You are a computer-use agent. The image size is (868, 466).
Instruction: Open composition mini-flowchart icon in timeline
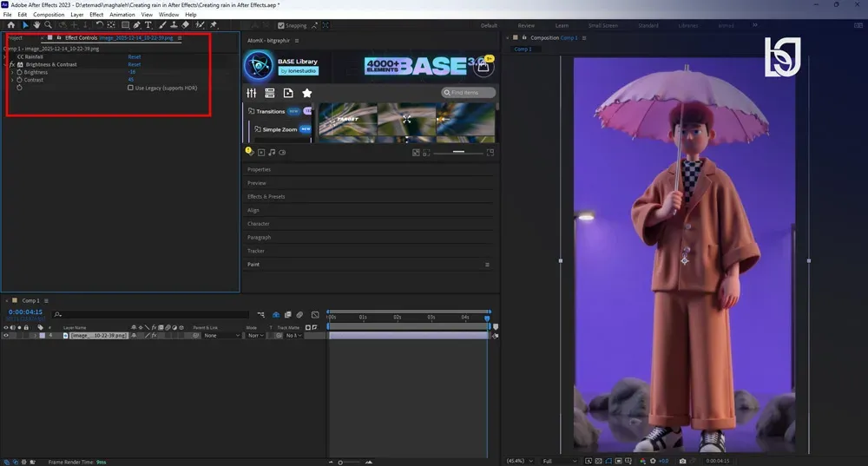[260, 315]
